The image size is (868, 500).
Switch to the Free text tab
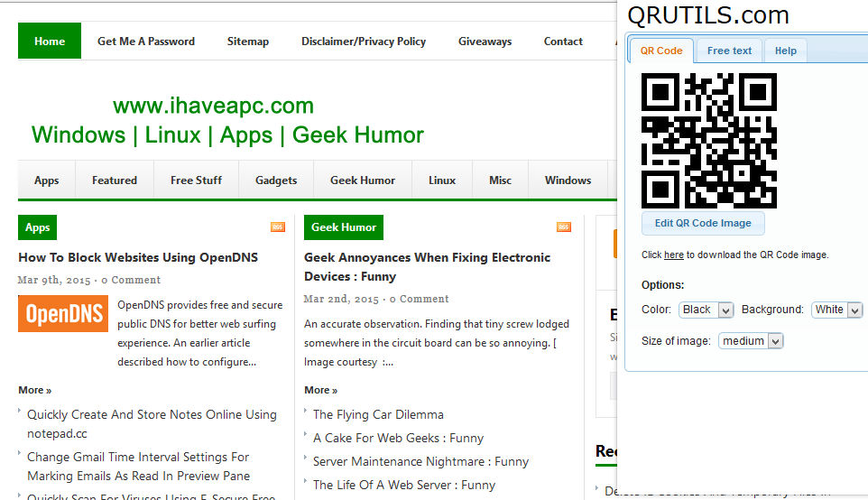click(x=729, y=51)
